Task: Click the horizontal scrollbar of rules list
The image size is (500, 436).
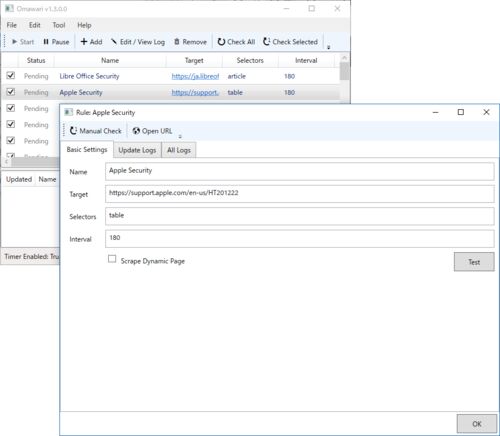Action: click(x=35, y=162)
